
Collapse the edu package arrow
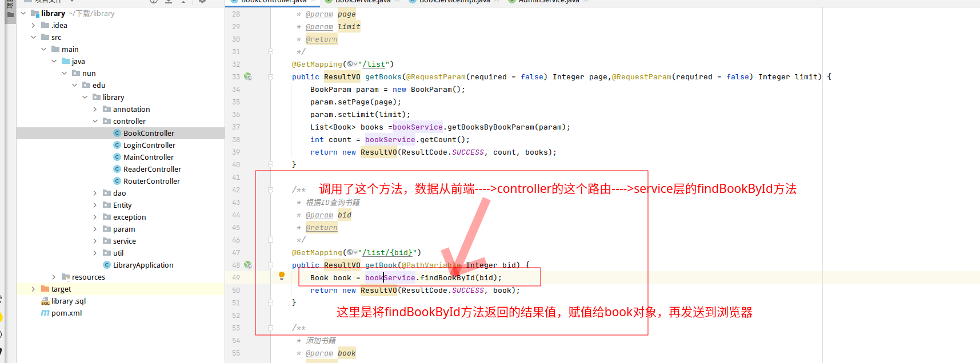74,85
